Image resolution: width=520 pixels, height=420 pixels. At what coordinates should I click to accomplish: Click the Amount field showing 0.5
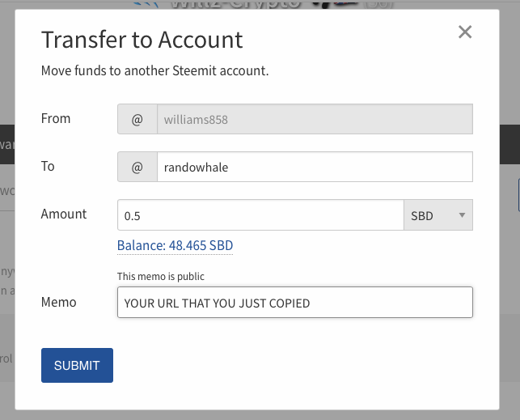pyautogui.click(x=260, y=215)
